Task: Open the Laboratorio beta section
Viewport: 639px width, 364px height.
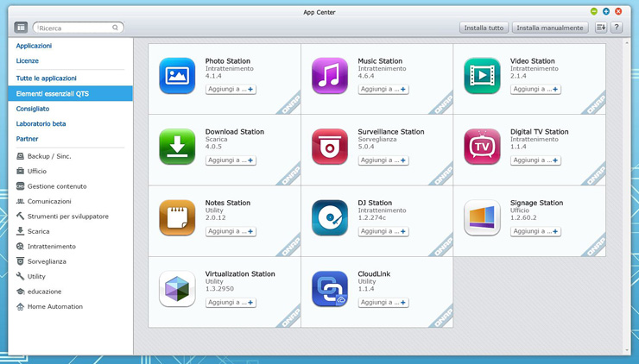Action: pos(41,123)
